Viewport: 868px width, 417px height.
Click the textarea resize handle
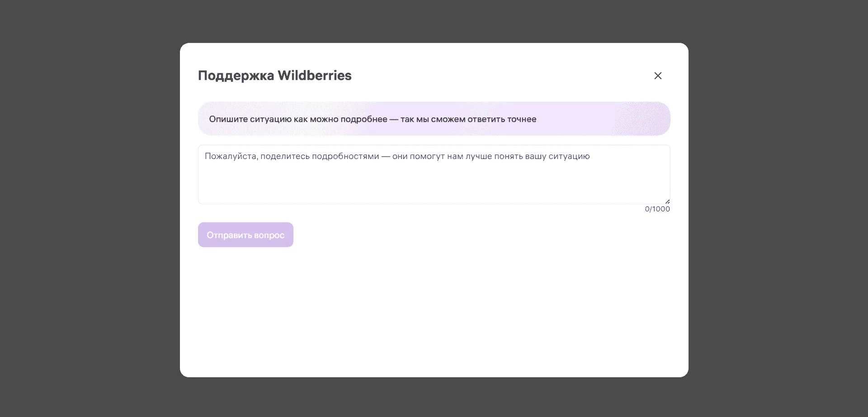point(667,201)
